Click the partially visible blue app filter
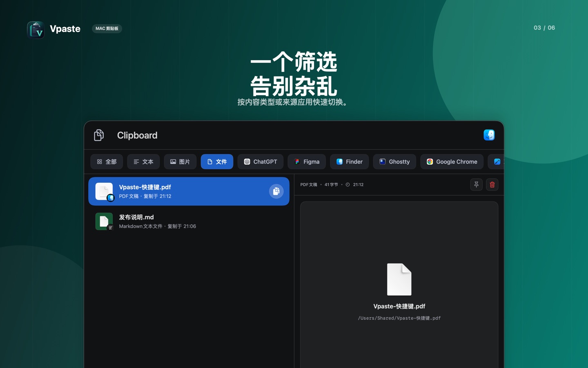This screenshot has width=588, height=368. pyautogui.click(x=497, y=162)
